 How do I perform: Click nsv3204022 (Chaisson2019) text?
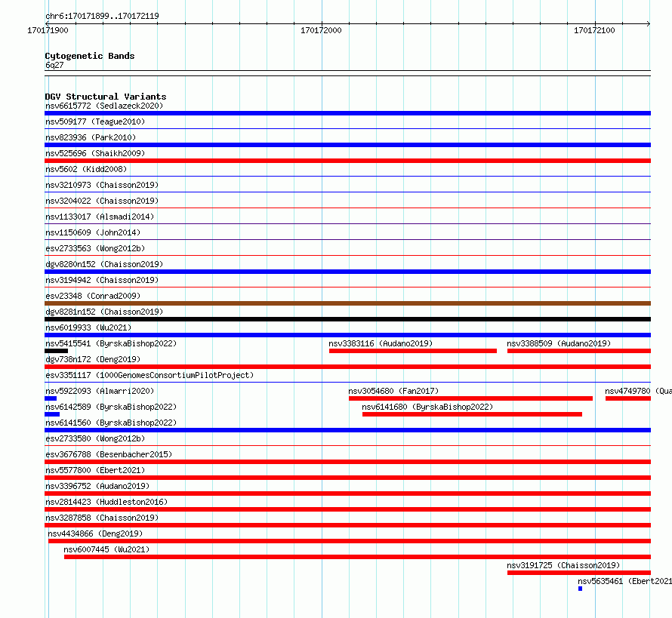102,201
